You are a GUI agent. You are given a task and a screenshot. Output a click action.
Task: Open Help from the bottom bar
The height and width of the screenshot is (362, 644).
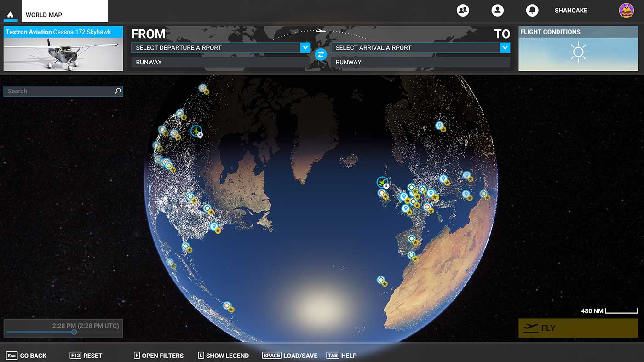[341, 356]
